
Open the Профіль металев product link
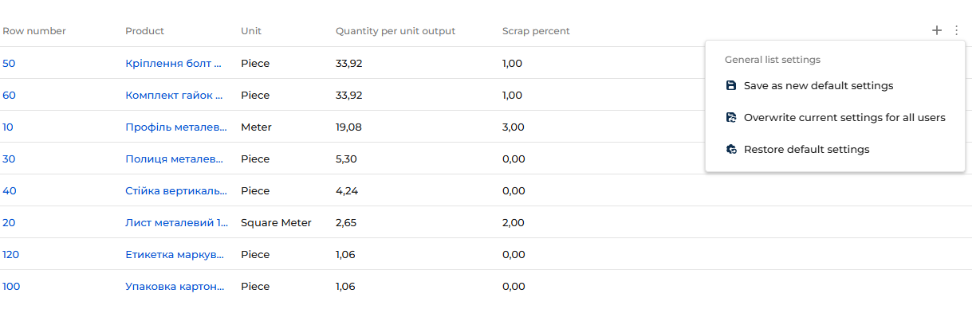click(x=173, y=127)
